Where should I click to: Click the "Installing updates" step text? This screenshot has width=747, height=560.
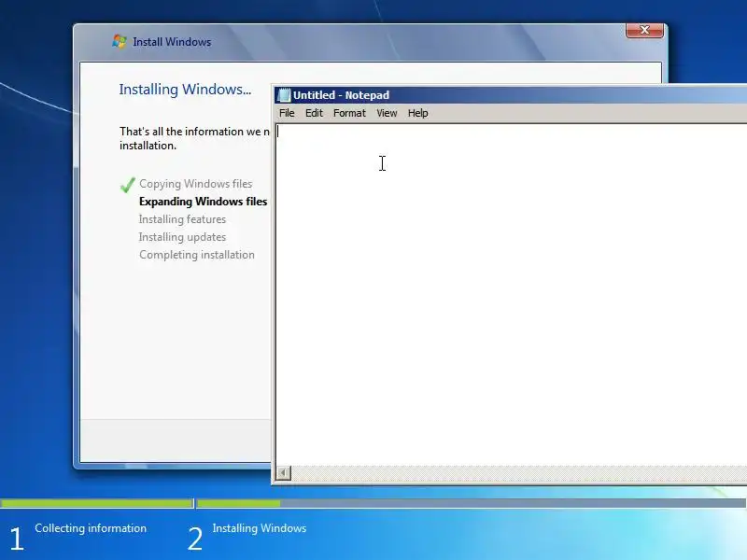[x=182, y=237]
